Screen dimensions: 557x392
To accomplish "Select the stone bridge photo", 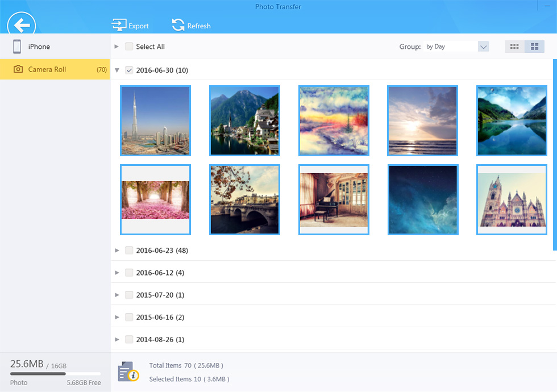I will [244, 199].
